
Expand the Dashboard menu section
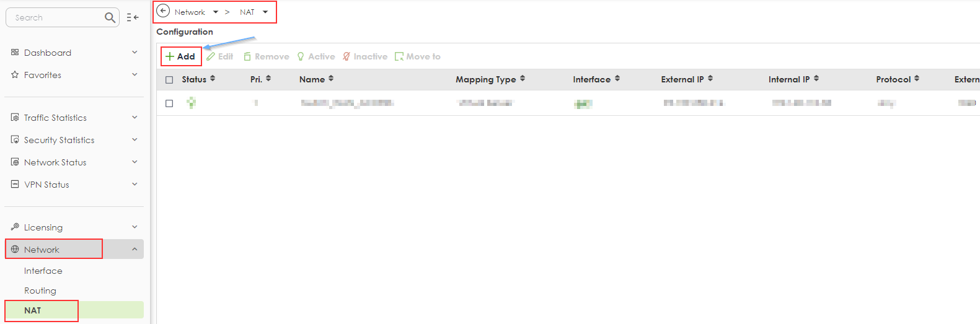[135, 53]
